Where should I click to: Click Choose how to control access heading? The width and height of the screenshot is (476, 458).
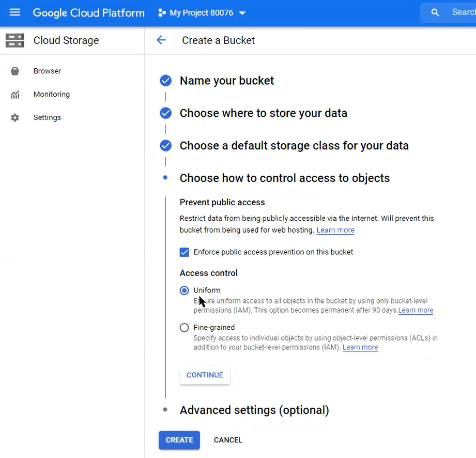284,178
